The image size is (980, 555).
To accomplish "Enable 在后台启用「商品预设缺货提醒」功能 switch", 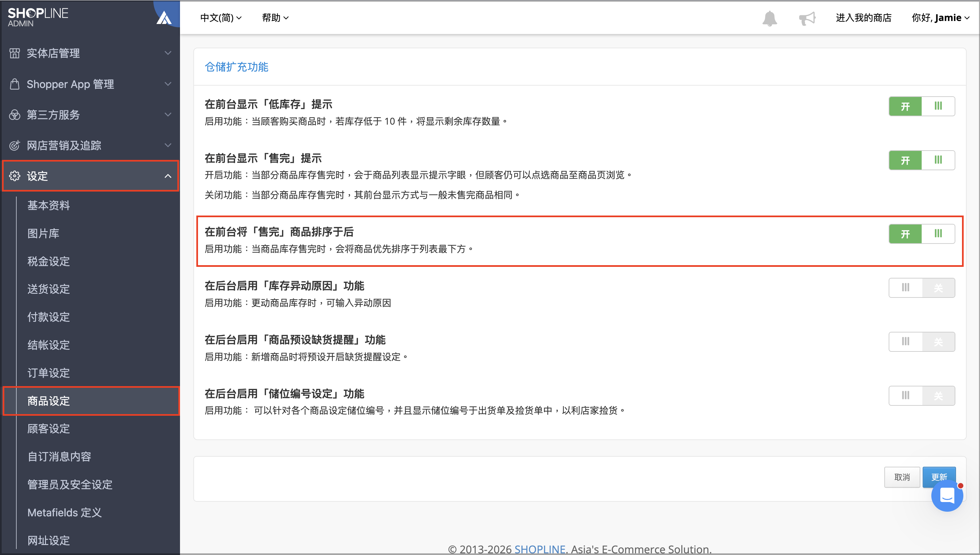I will pos(922,341).
